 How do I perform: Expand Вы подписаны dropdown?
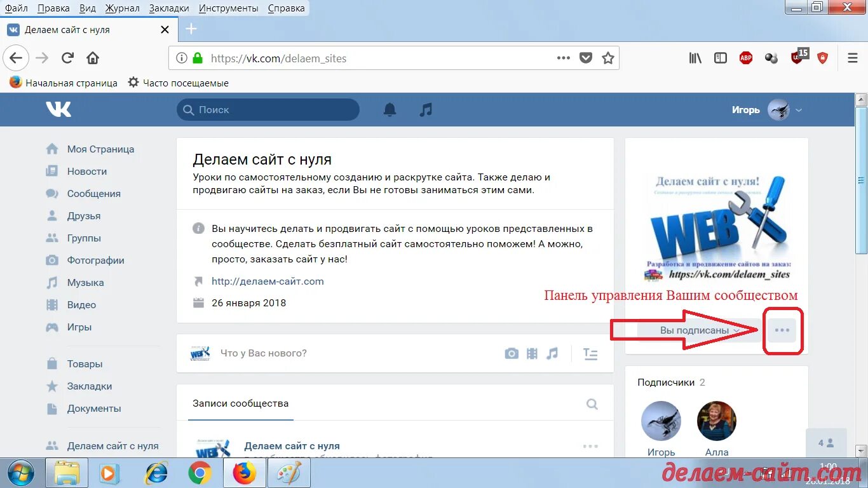tap(699, 330)
